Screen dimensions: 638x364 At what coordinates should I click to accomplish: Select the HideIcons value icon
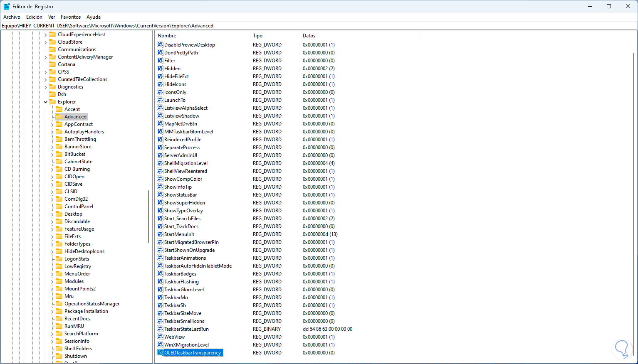tap(160, 84)
